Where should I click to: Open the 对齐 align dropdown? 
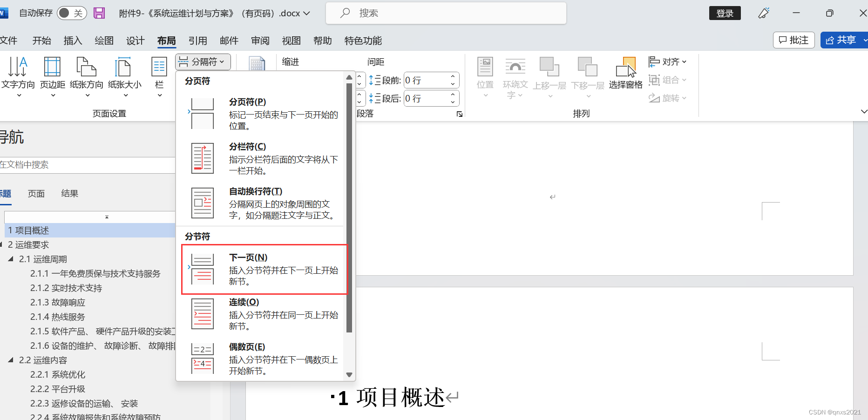click(668, 61)
